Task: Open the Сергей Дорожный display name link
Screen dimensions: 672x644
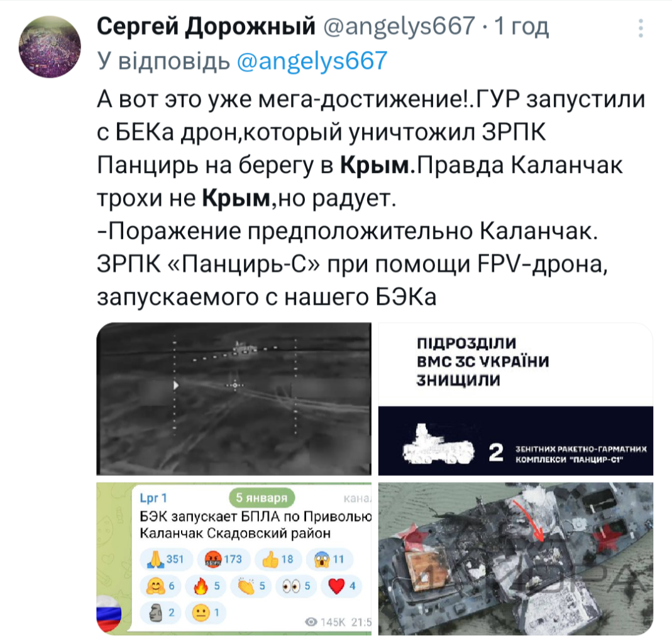Action: point(206,26)
